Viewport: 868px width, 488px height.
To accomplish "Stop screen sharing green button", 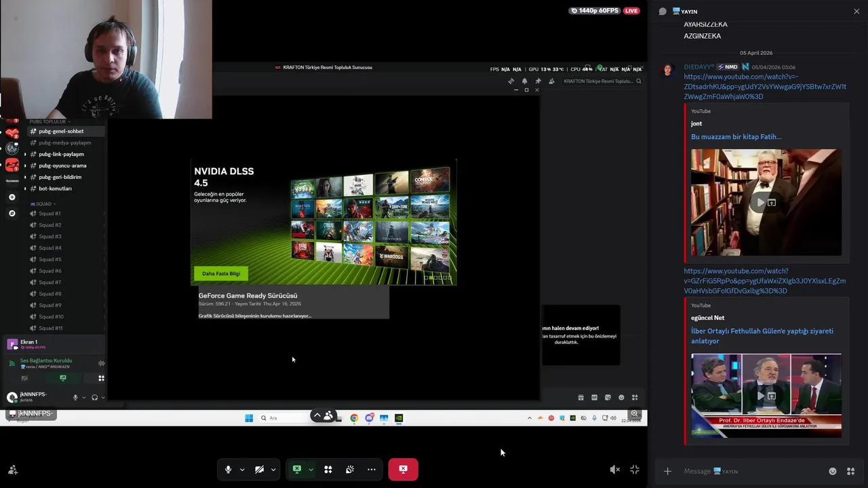I will coord(296,469).
